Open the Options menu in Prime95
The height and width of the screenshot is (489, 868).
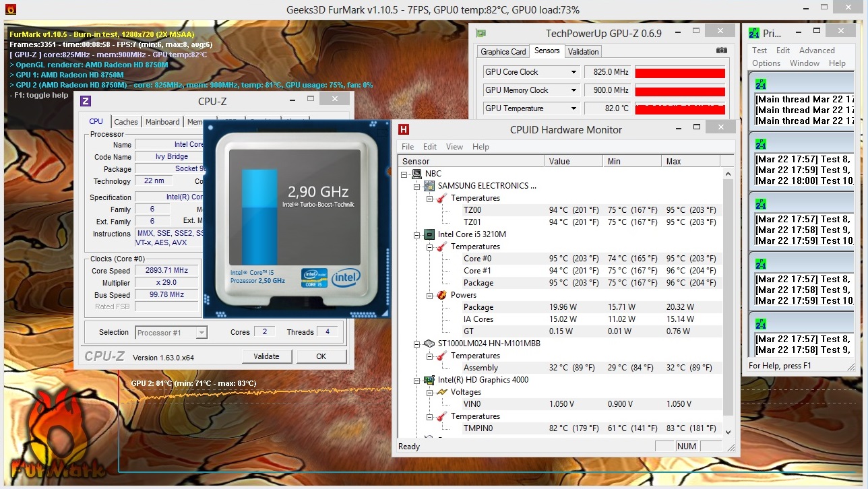pos(766,63)
